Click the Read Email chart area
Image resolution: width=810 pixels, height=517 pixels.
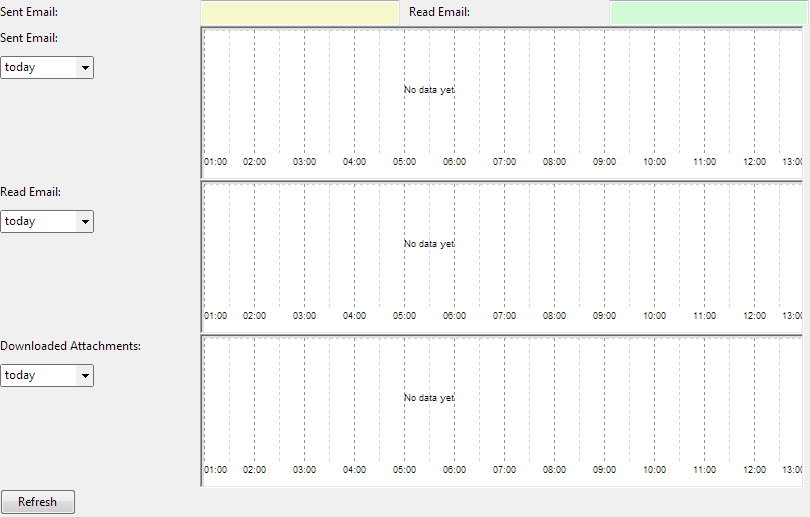click(x=502, y=257)
